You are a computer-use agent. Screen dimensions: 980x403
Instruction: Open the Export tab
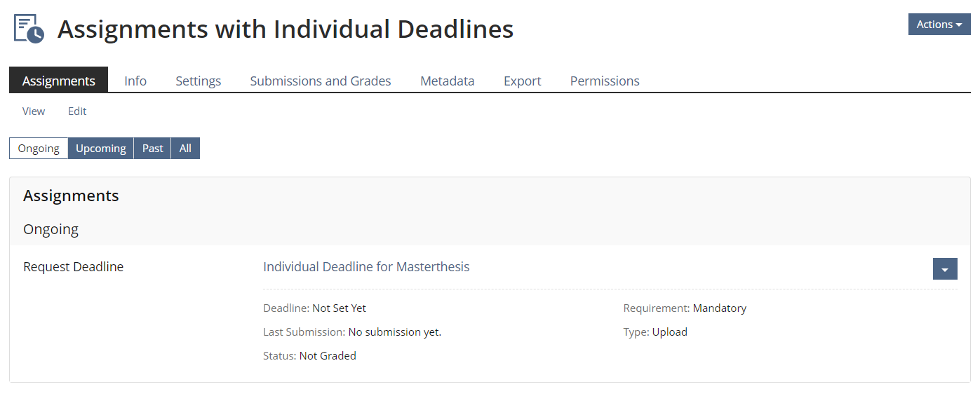(522, 81)
